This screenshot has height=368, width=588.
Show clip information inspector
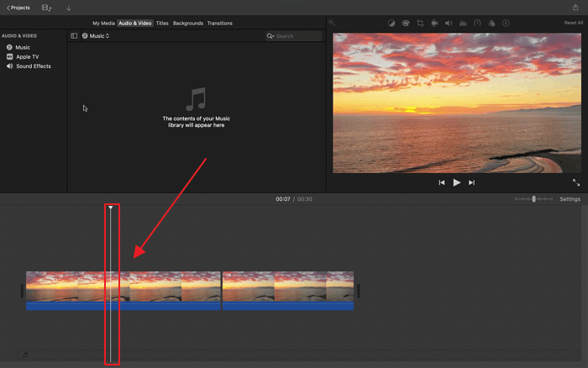506,24
